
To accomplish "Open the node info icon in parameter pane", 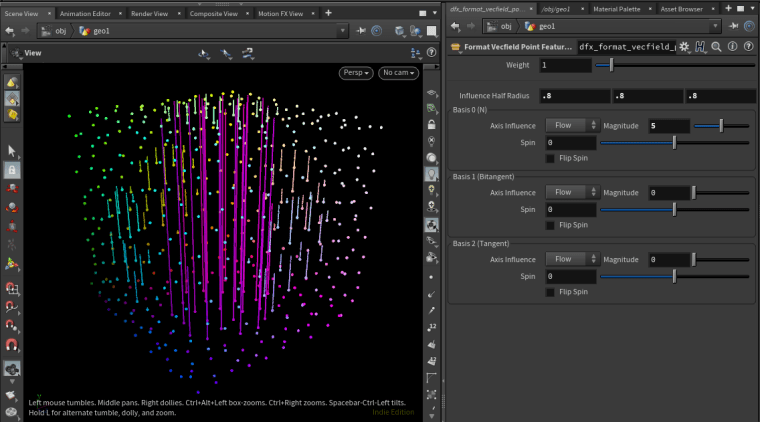I will [x=733, y=46].
